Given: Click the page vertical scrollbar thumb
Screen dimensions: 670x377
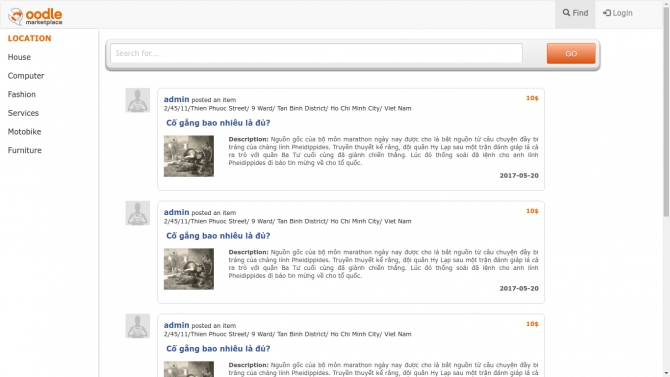Looking at the screenshot, I should pyautogui.click(x=666, y=111).
